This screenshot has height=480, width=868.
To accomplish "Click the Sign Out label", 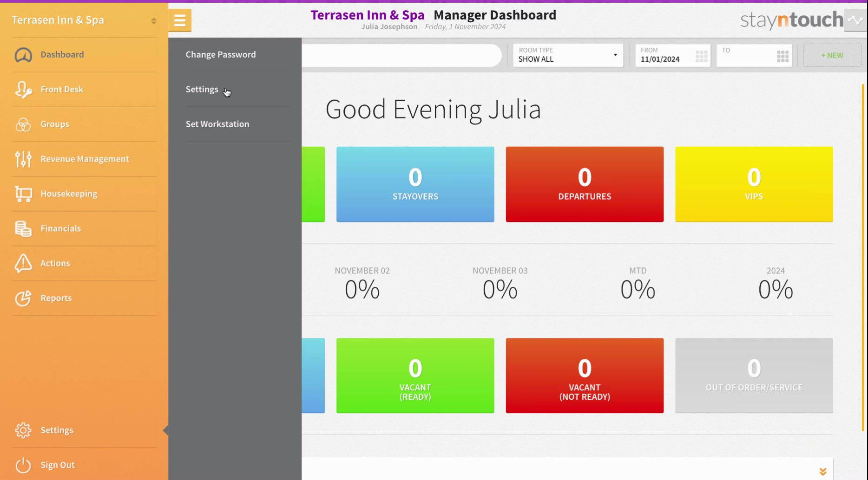I will pyautogui.click(x=58, y=465).
